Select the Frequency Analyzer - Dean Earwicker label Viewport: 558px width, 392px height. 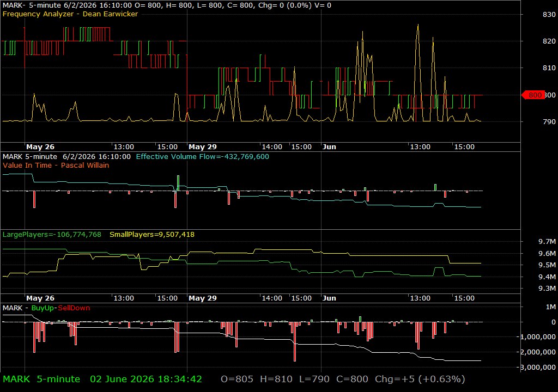(x=70, y=14)
